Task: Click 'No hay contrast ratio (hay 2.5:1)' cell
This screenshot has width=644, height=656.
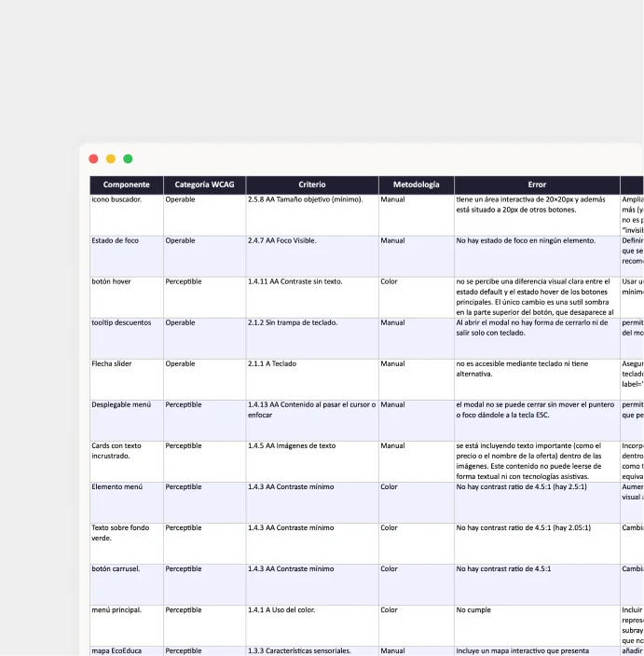Action: 537,502
